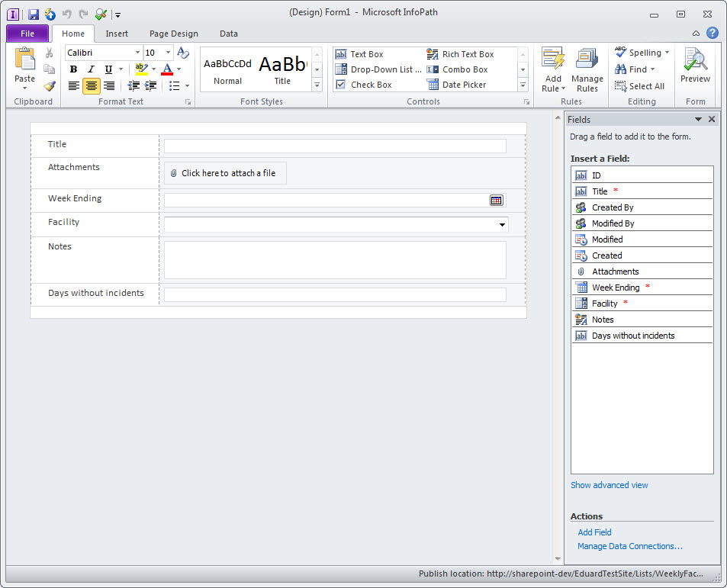This screenshot has width=727, height=588.
Task: Close the Fields task pane
Action: pyautogui.click(x=712, y=120)
